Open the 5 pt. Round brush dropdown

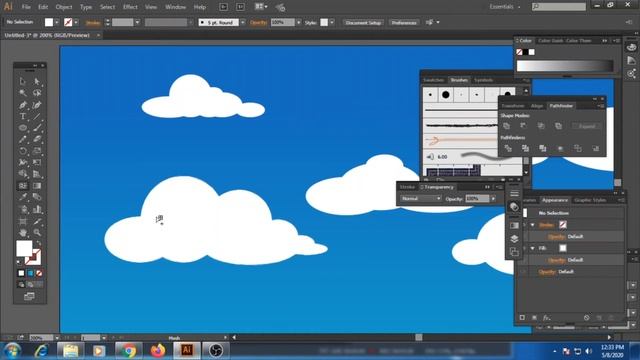243,22
